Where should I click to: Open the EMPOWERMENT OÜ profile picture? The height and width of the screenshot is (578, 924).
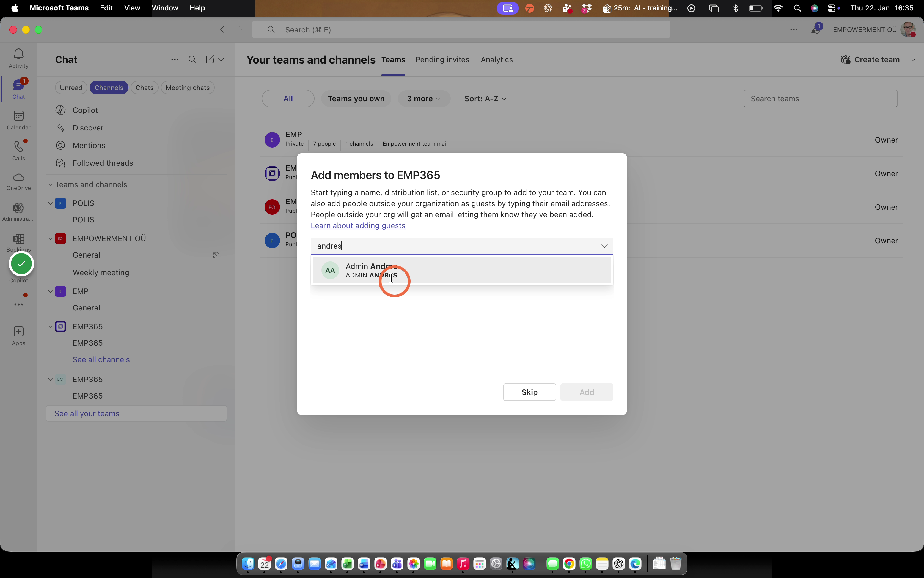pos(908,29)
